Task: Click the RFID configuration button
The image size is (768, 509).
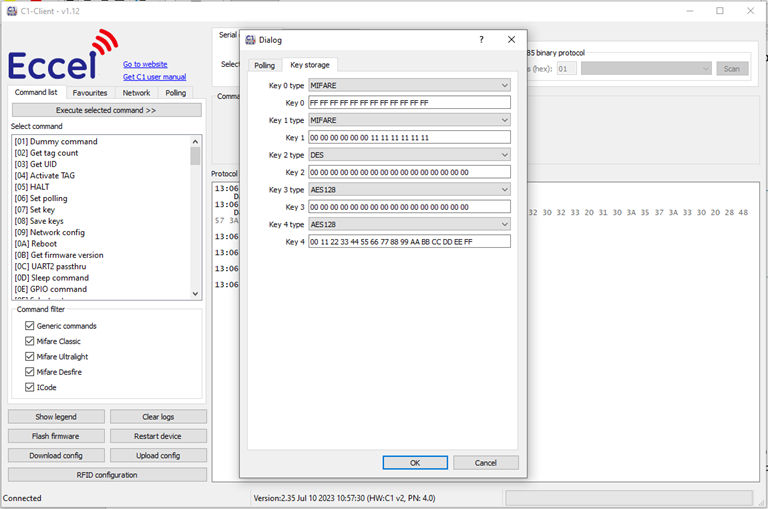Action: click(107, 475)
